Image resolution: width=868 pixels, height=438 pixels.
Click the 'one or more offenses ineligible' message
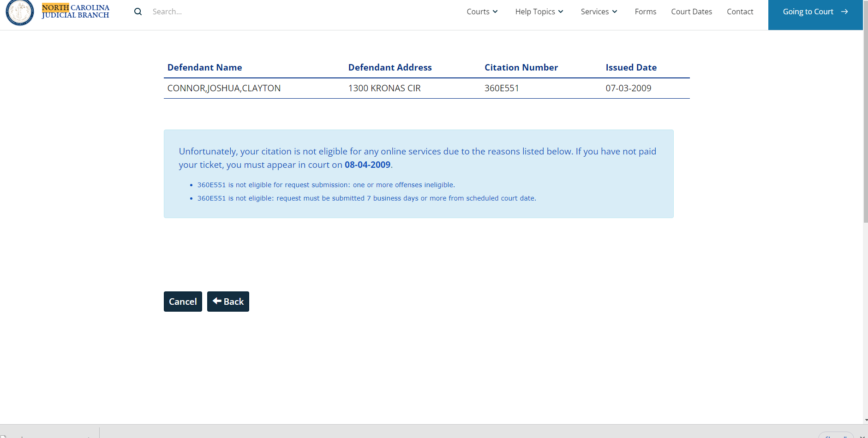click(x=326, y=185)
